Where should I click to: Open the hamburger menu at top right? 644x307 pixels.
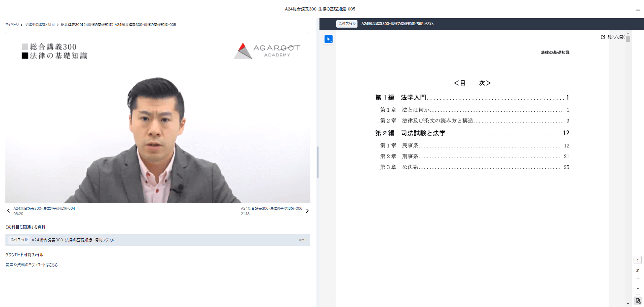point(638,9)
